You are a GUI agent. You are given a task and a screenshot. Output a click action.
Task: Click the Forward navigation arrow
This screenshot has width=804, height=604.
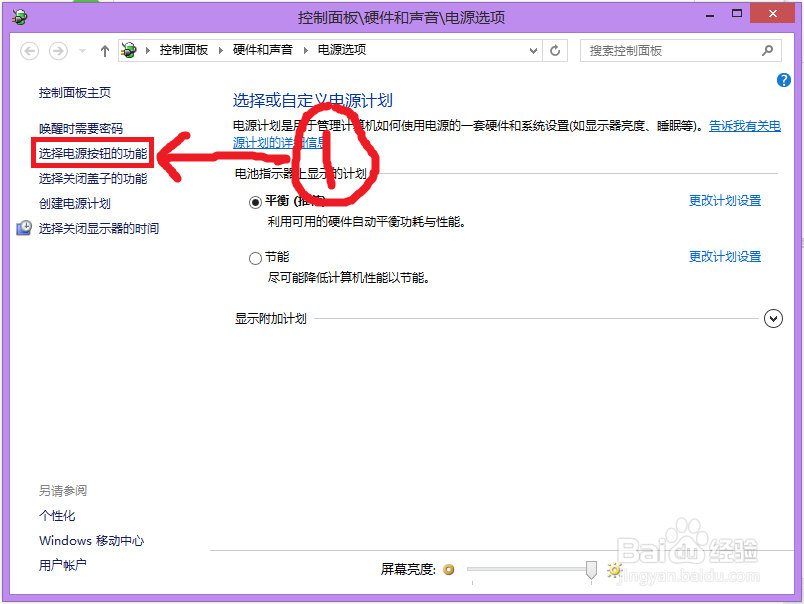[x=58, y=50]
